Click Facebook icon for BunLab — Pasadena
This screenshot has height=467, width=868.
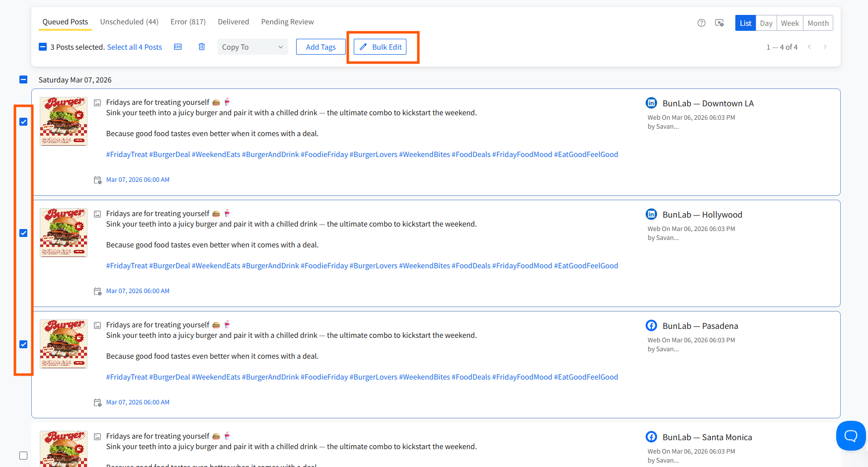(651, 325)
